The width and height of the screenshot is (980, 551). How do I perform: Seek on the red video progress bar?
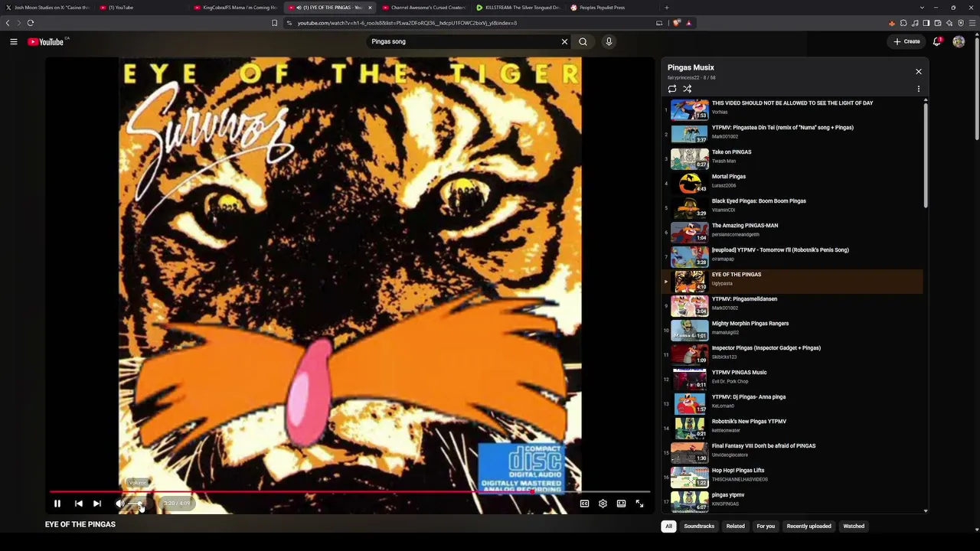click(x=349, y=492)
